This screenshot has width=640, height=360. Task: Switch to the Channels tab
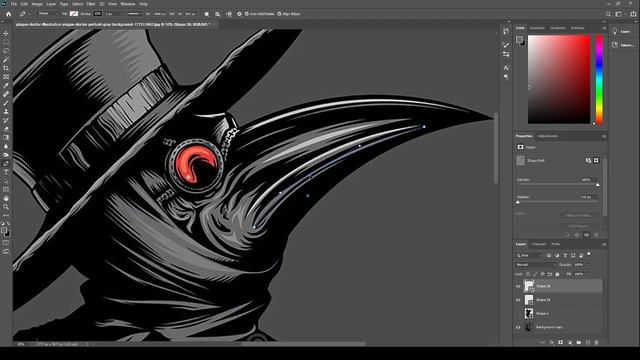click(539, 244)
